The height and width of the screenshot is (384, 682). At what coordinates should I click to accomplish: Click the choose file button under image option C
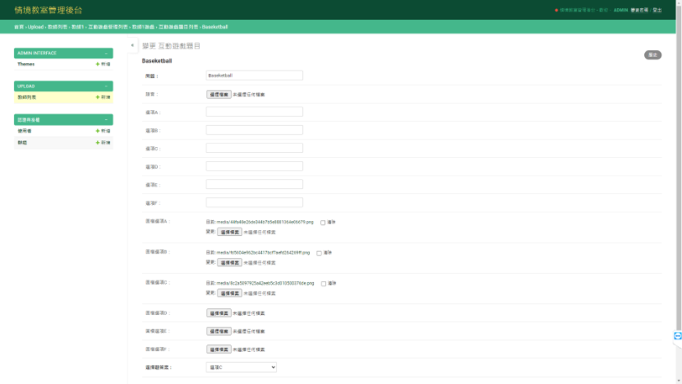230,294
